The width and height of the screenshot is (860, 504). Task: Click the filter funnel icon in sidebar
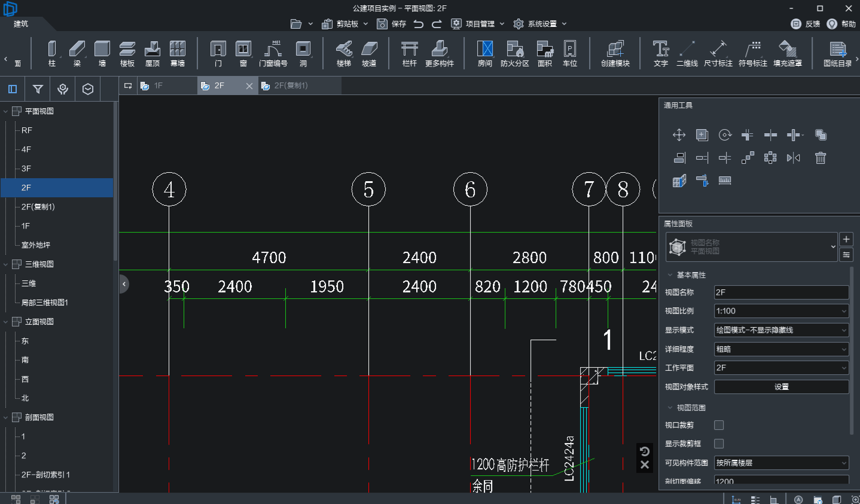point(38,89)
